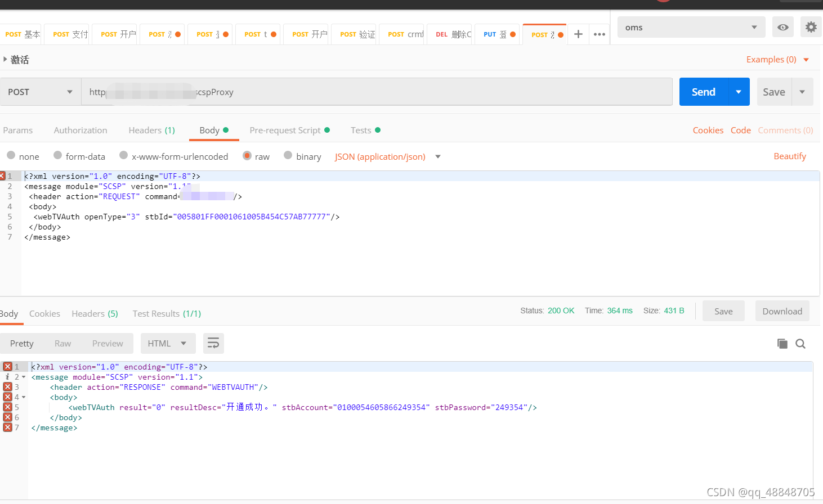
Task: Click error marker on response line 1
Action: (x=7, y=367)
